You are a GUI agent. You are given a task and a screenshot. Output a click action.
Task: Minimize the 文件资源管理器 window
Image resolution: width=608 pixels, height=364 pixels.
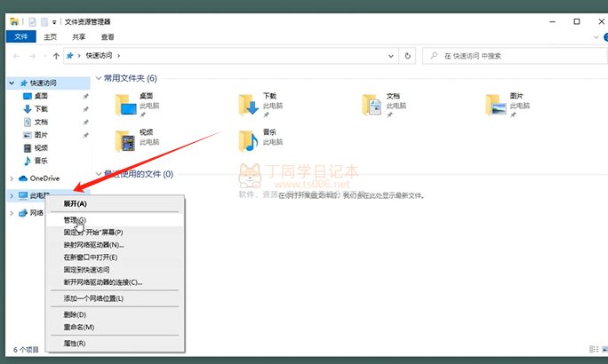[x=553, y=21]
